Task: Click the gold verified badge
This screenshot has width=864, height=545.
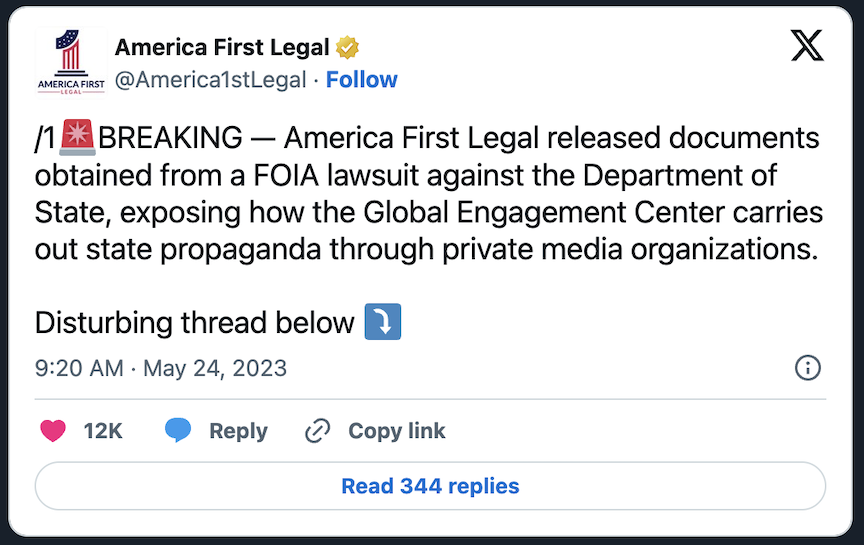Action: pyautogui.click(x=348, y=47)
